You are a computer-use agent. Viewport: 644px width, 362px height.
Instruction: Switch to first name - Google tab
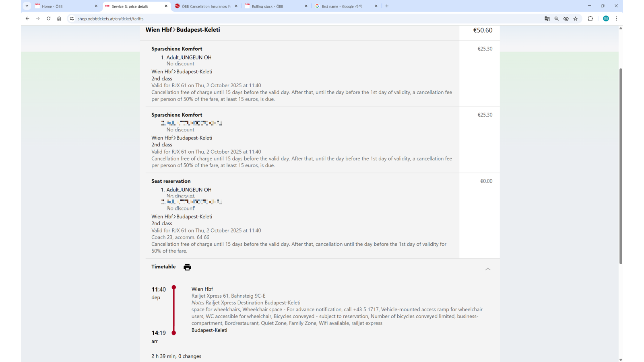[x=346, y=6]
